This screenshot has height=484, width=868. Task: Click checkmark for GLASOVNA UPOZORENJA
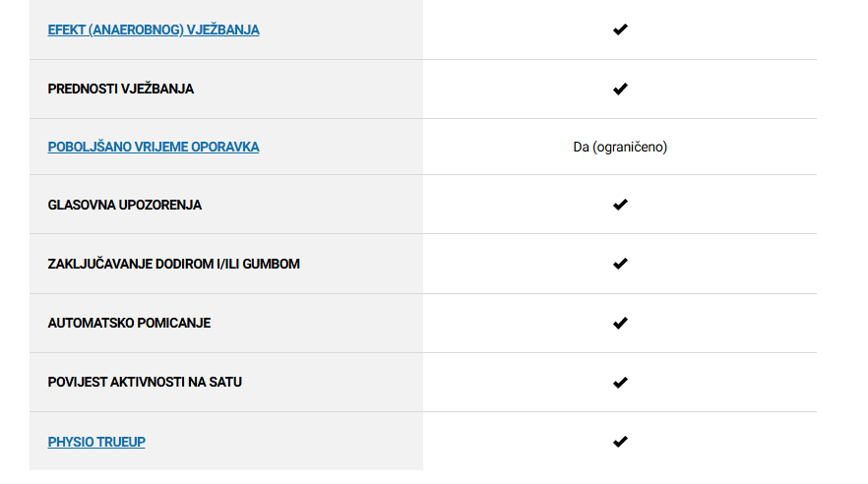click(620, 205)
